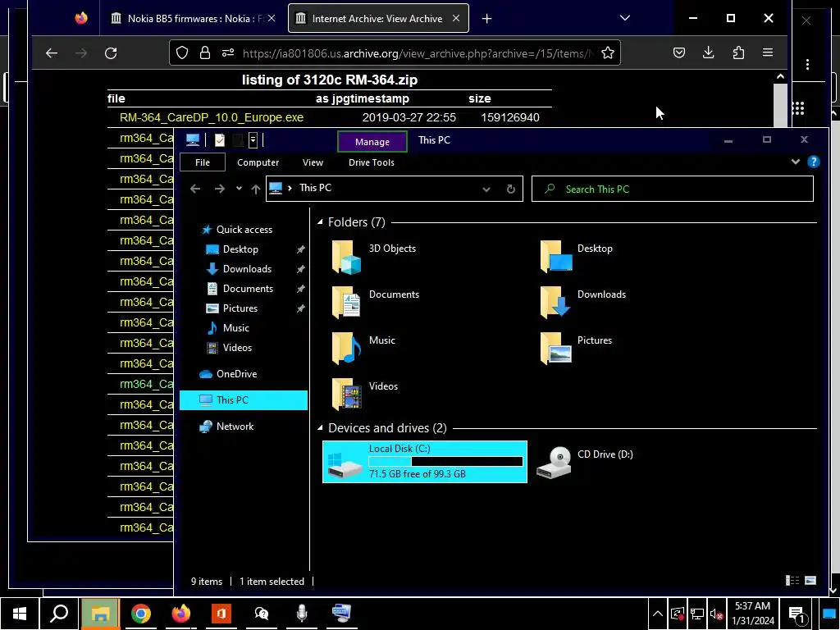Launch Chrome from the taskbar
This screenshot has height=630, width=840.
(x=140, y=614)
